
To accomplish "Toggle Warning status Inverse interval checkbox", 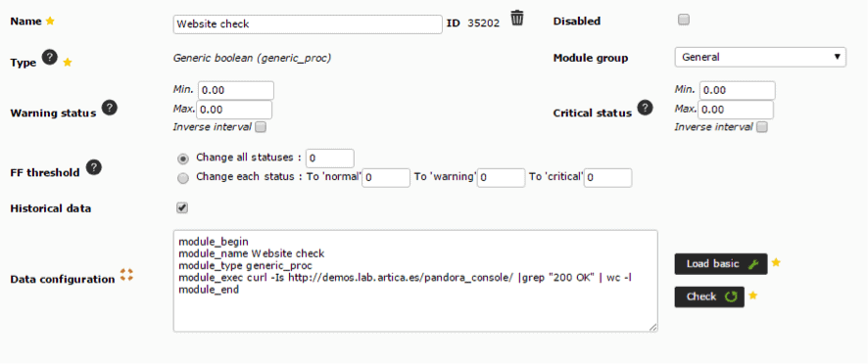I will 261,127.
